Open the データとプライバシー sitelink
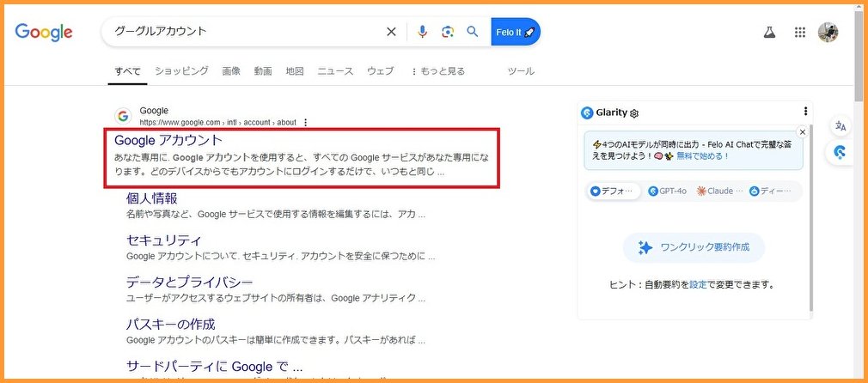This screenshot has height=383, width=868. coord(189,283)
